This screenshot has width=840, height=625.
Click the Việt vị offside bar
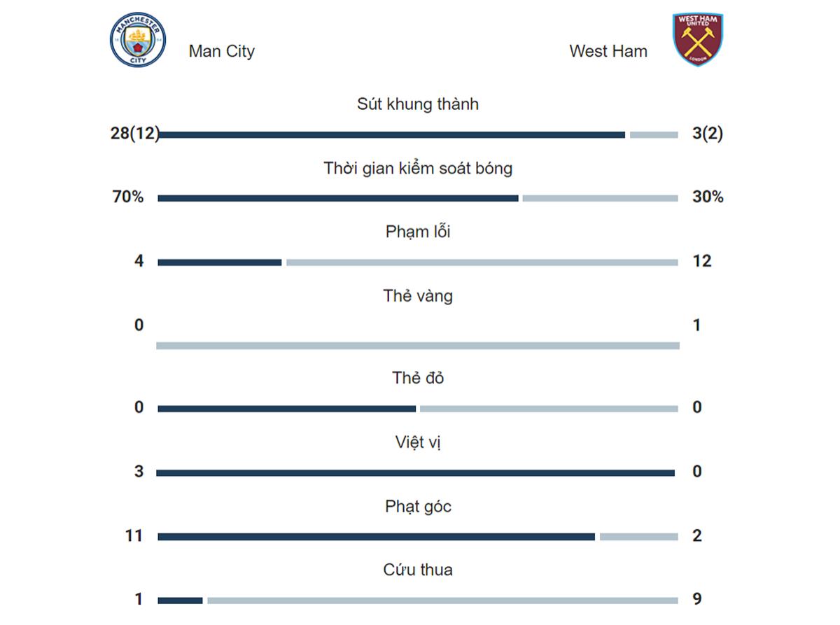[x=418, y=473]
